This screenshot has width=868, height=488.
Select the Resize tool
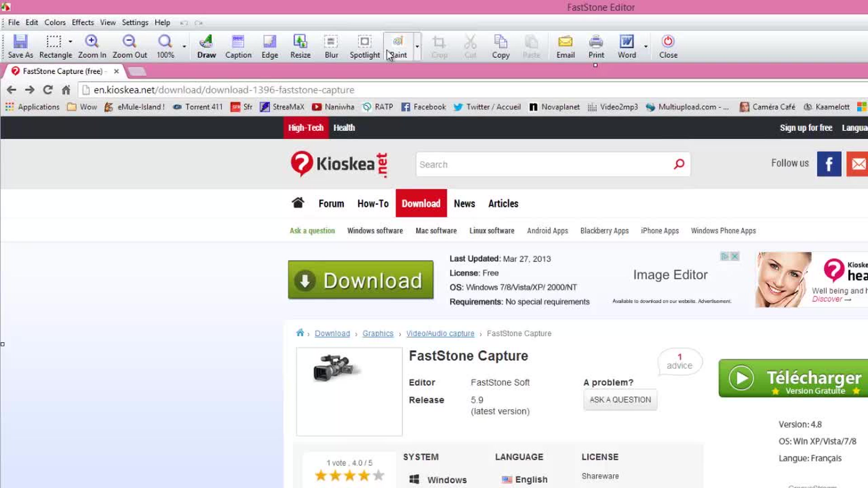[x=301, y=47]
